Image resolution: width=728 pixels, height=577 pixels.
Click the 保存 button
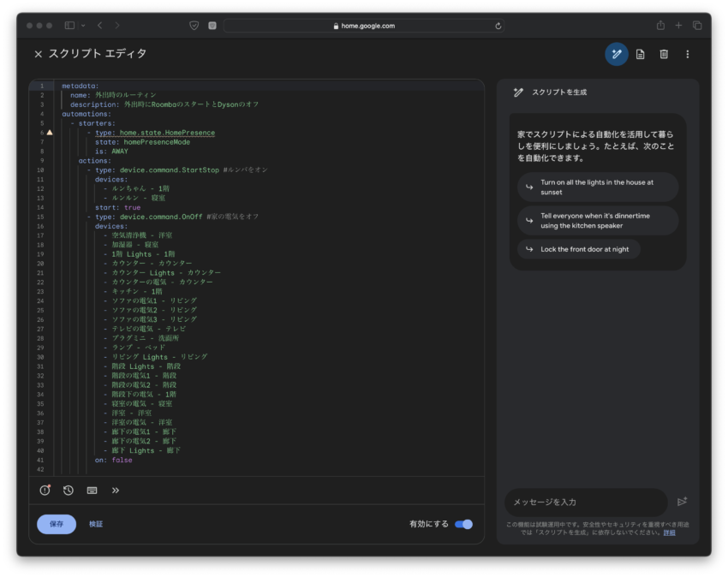pos(57,524)
